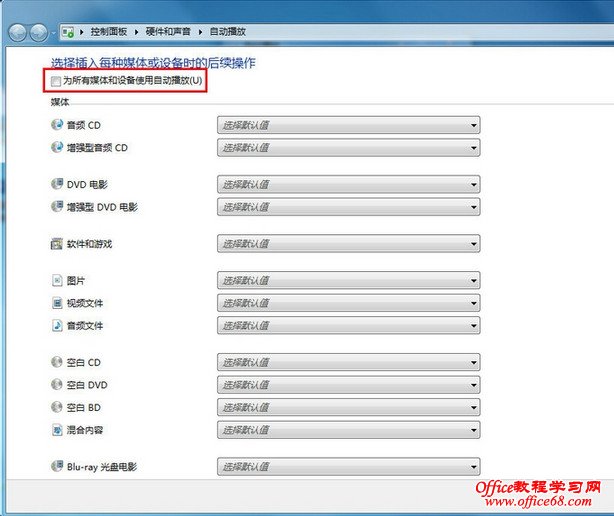Image resolution: width=614 pixels, height=516 pixels.
Task: Click the 音频文件 label
Action: coord(85,326)
